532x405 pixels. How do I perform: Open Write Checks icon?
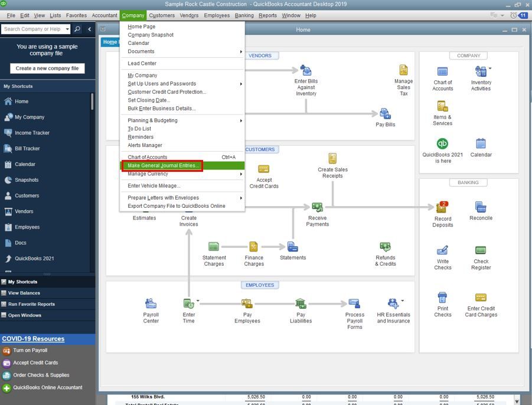[x=442, y=250]
